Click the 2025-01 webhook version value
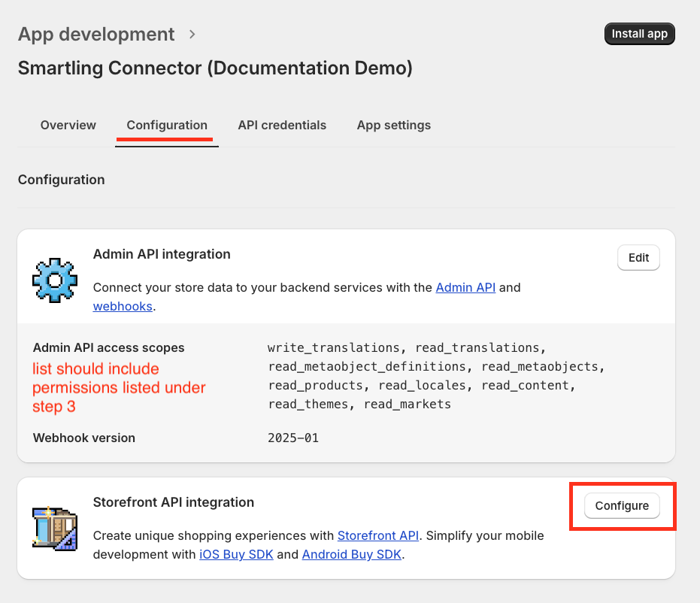Image resolution: width=700 pixels, height=603 pixels. (293, 438)
